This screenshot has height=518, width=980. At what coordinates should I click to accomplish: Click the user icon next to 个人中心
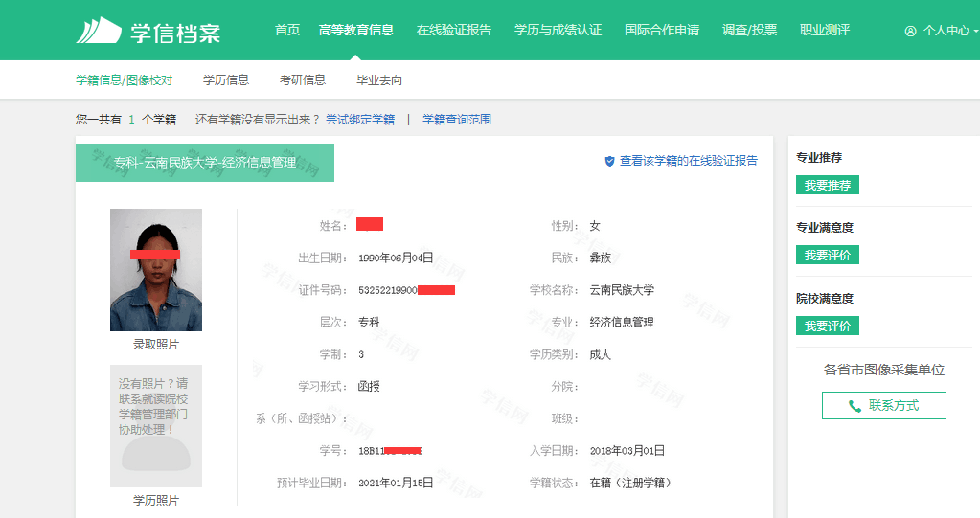[910, 31]
